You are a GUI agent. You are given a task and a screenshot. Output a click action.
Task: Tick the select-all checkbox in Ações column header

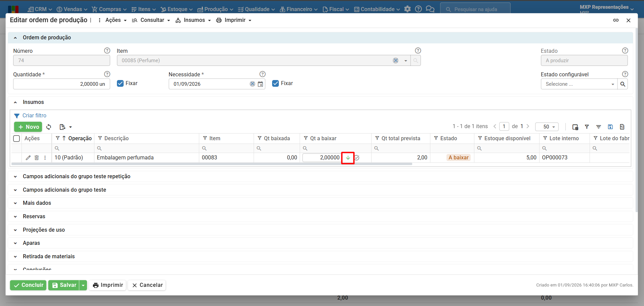16,139
